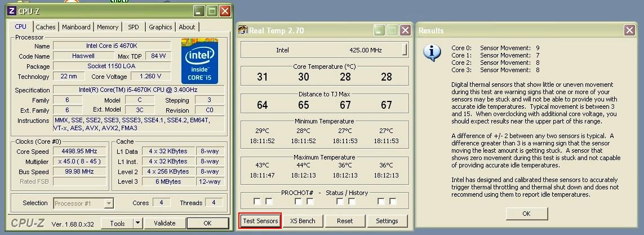The width and height of the screenshot is (644, 235).
Task: Select the CPU tab
Action: [20, 26]
